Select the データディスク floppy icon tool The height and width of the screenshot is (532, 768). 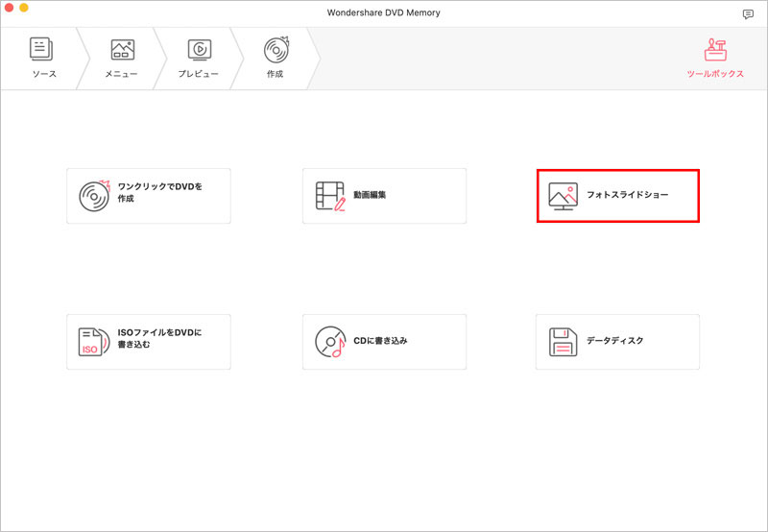click(617, 342)
